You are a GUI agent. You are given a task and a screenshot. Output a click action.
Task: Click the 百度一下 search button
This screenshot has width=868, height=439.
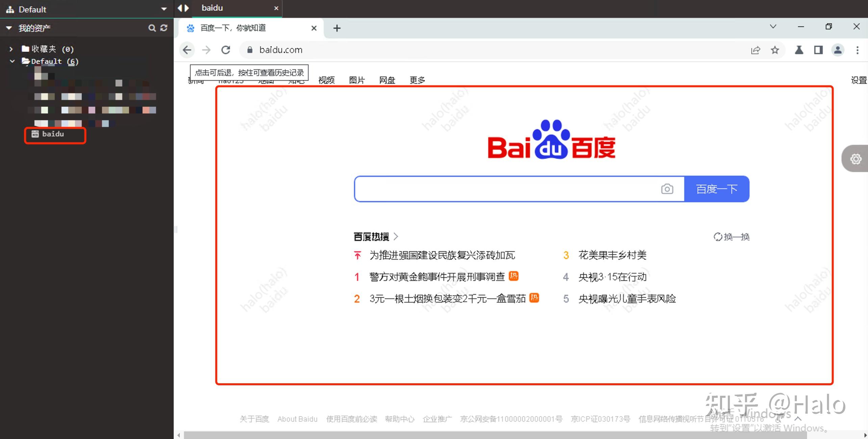click(x=717, y=189)
